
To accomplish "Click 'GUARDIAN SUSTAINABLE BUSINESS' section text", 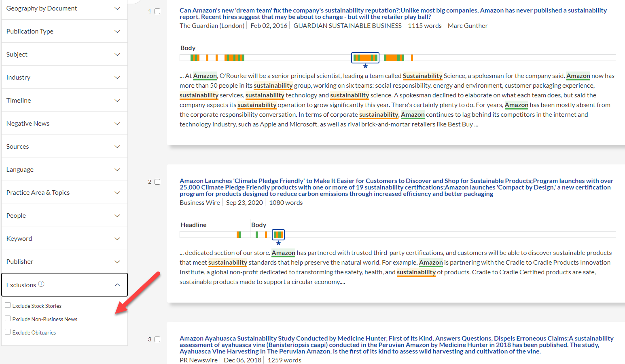I will pyautogui.click(x=347, y=25).
